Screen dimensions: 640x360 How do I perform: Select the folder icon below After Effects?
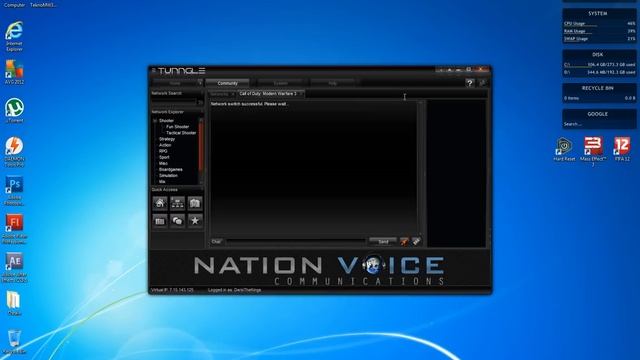14,303
